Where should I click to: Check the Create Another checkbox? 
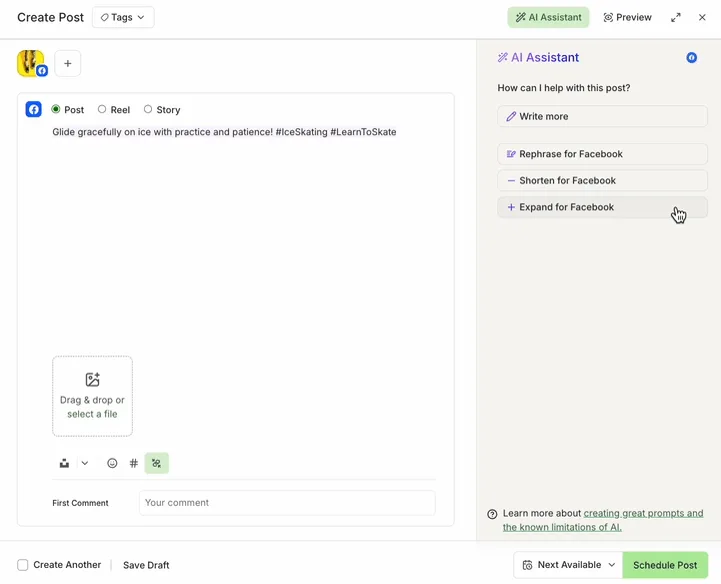[x=23, y=565]
